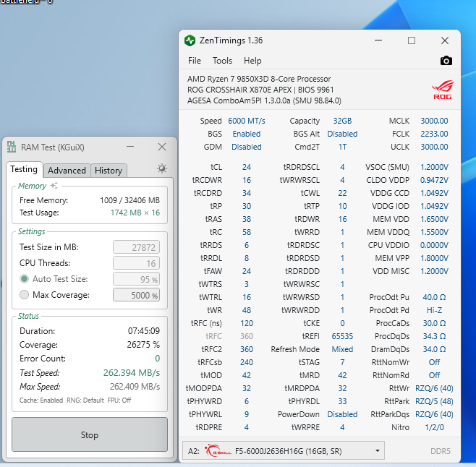The width and height of the screenshot is (476, 467).
Task: Click the CPU Threads input field
Action: (136, 263)
